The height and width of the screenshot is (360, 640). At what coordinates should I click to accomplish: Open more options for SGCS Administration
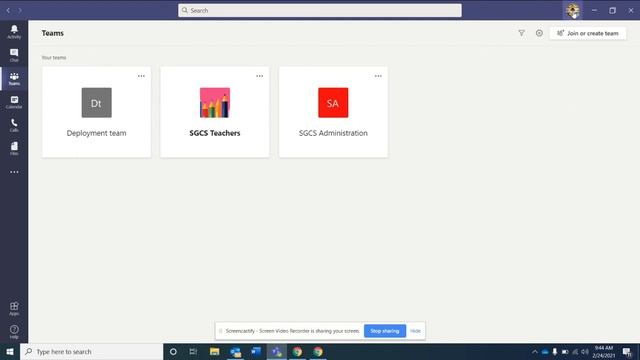pyautogui.click(x=378, y=76)
